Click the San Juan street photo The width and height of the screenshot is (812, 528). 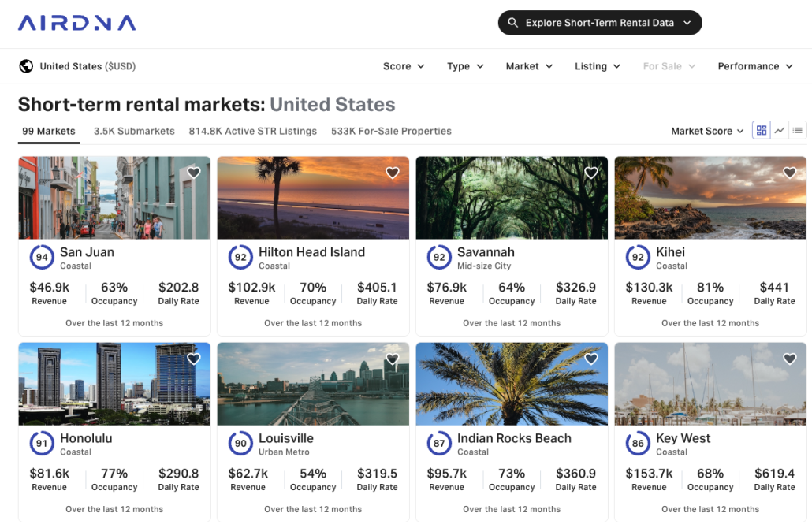114,198
